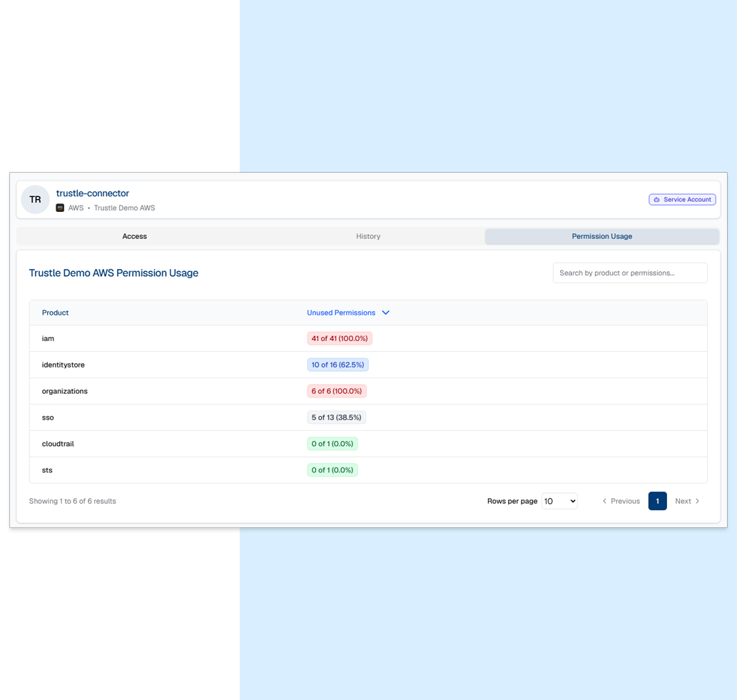Image resolution: width=737 pixels, height=700 pixels.
Task: Click the TR avatar circle
Action: point(35,199)
